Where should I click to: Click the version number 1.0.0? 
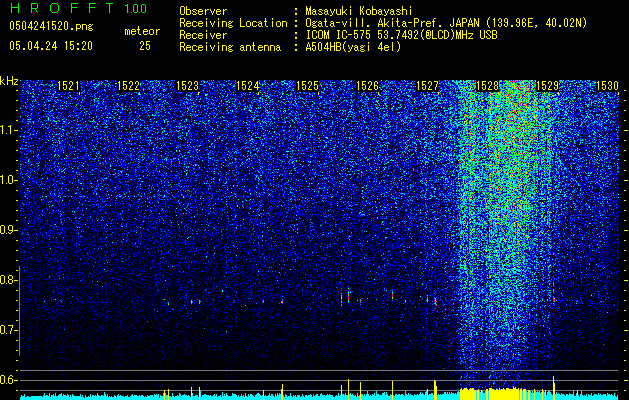click(135, 8)
